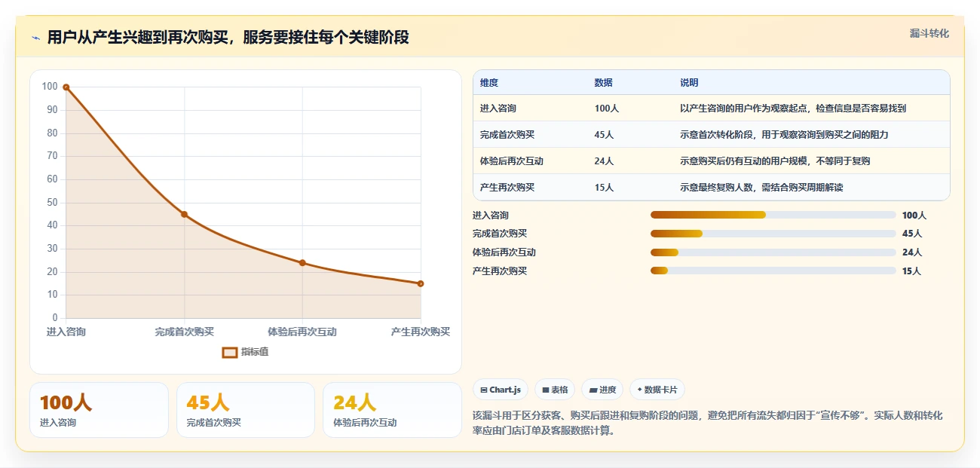Click the 进度 chip
980x468 pixels.
click(x=602, y=390)
